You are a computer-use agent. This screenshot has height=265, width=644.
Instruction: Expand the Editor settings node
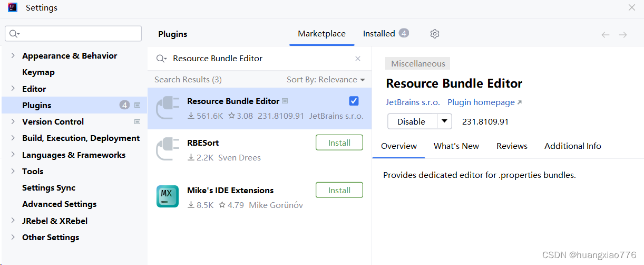point(13,88)
